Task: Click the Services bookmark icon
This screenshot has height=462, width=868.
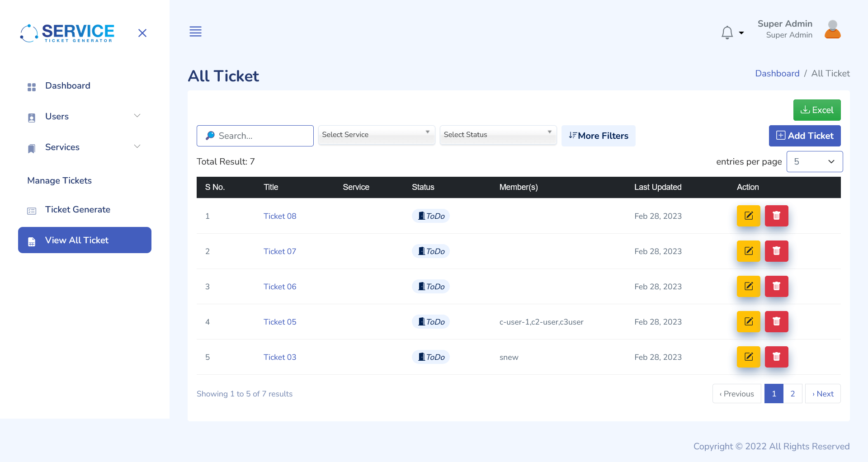Action: 32,148
